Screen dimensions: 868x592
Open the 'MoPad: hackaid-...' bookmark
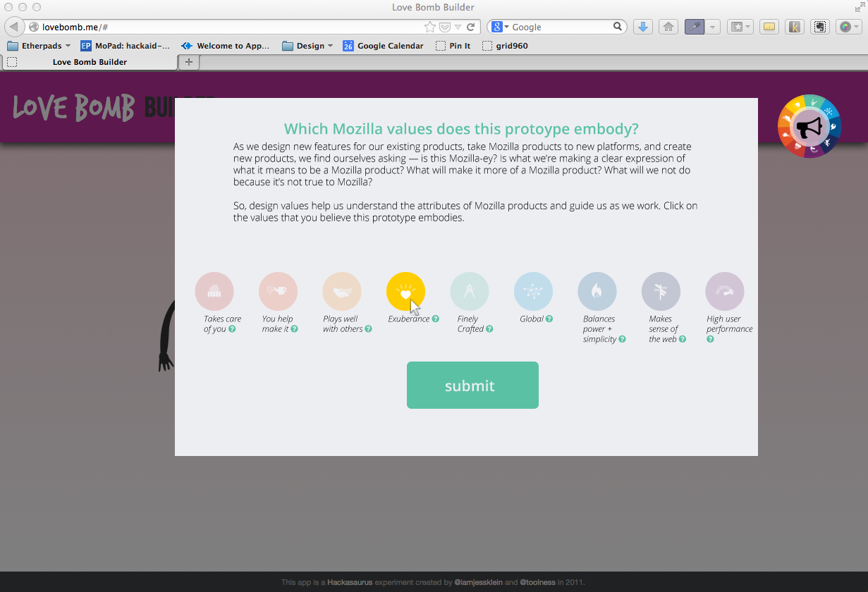[x=125, y=46]
